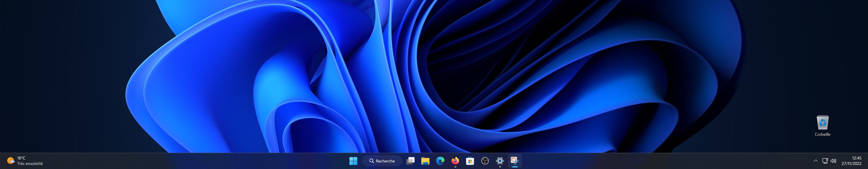Click the Snipping Tool taskbar icon

click(514, 161)
